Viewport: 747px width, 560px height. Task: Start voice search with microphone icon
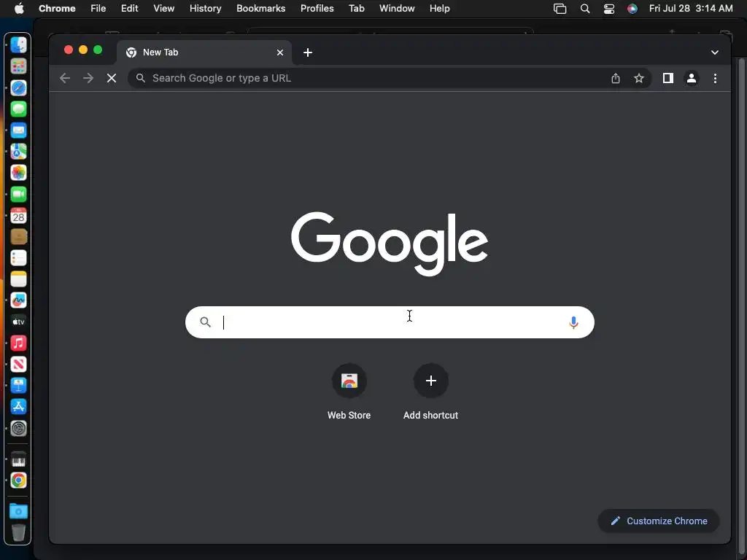click(x=573, y=322)
